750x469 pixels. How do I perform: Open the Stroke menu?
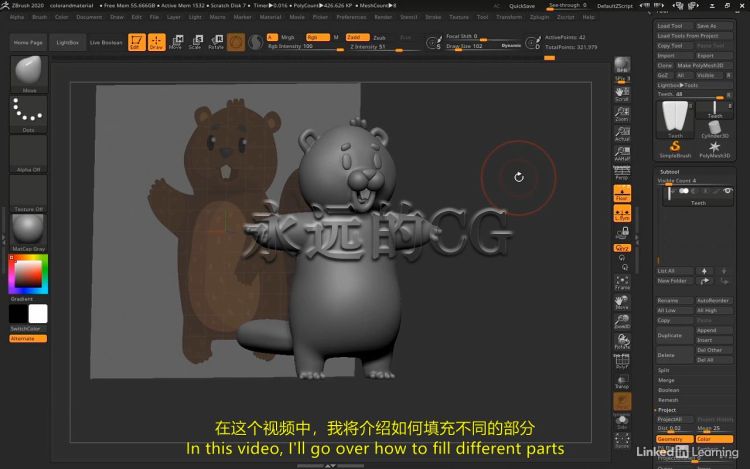click(x=433, y=17)
